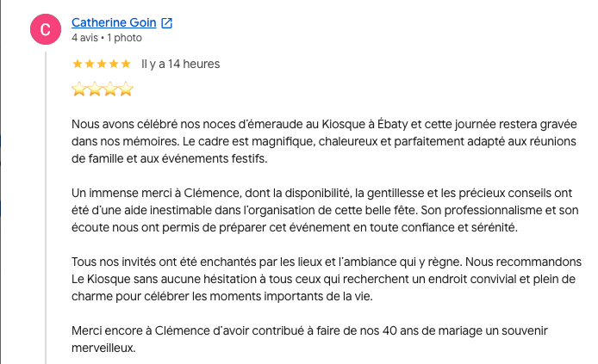Click the vertical gray line beside the review
Image resolution: width=598 pixels, height=364 pixels.
coord(46,207)
